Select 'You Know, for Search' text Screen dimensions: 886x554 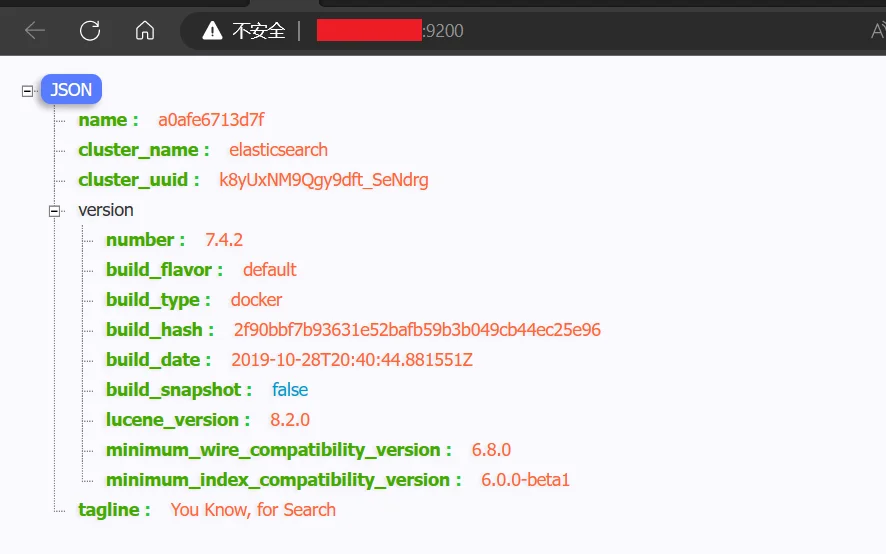pos(253,509)
